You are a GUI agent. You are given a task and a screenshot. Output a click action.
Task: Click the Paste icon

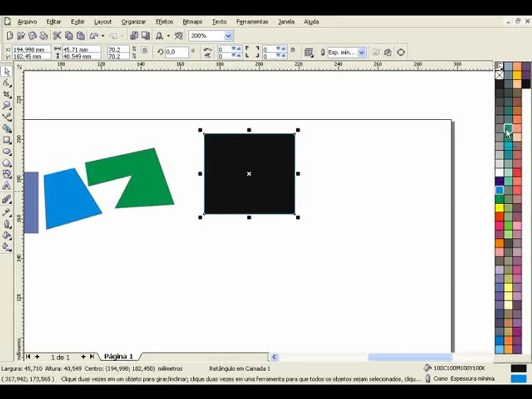point(80,35)
